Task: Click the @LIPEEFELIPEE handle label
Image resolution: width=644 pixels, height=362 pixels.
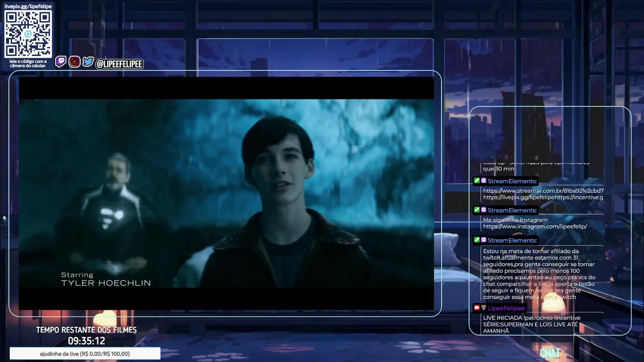Action: click(119, 64)
